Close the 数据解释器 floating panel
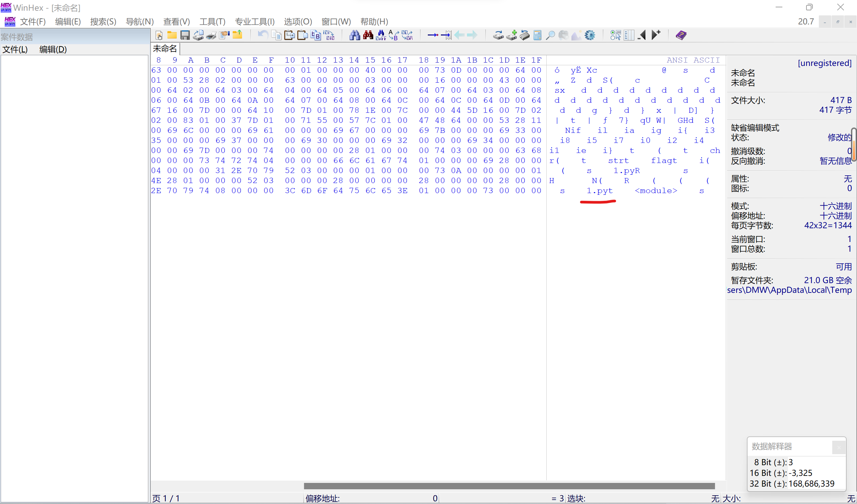The width and height of the screenshot is (857, 504). pyautogui.click(x=838, y=447)
